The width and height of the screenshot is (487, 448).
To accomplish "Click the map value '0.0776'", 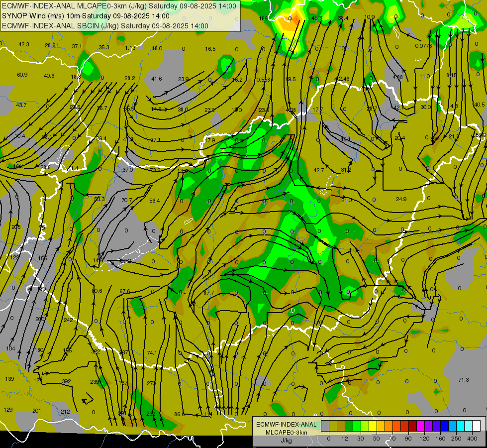I will [423, 46].
